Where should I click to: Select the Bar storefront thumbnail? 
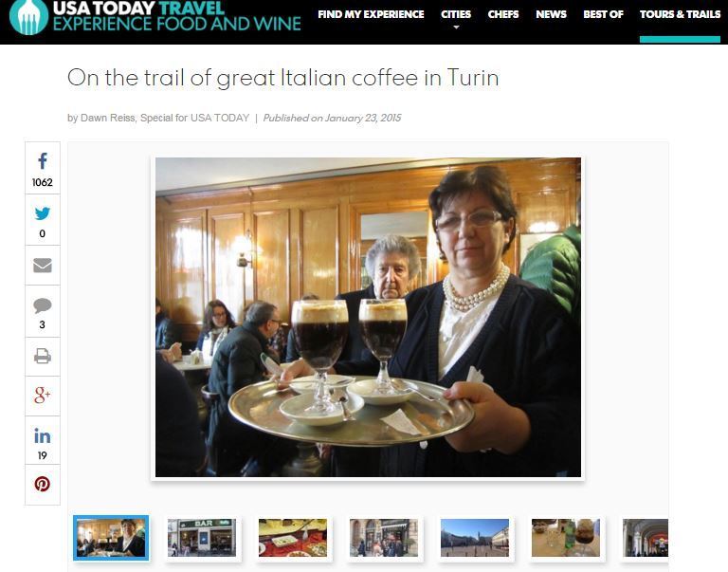click(x=202, y=538)
